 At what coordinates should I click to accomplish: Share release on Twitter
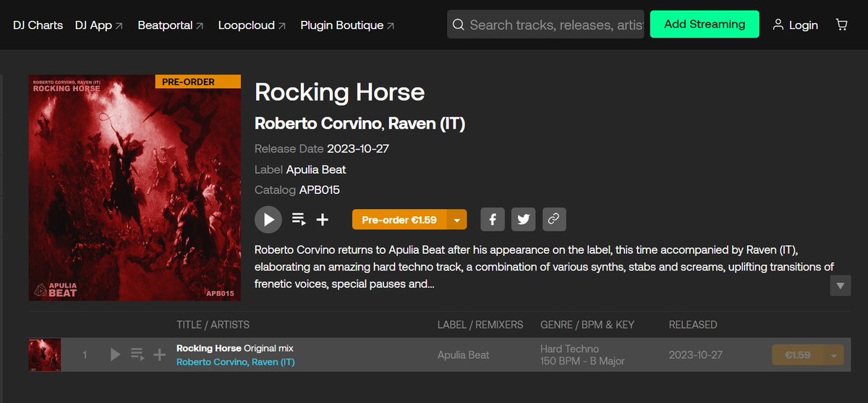point(523,219)
